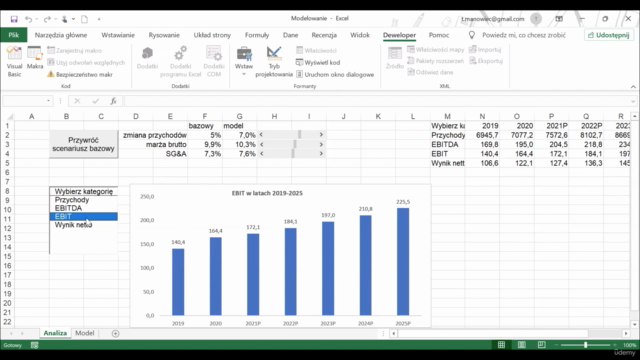Screen dimensions: 640x360
Task: Select the Analiza sheet tab
Action: (x=55, y=333)
